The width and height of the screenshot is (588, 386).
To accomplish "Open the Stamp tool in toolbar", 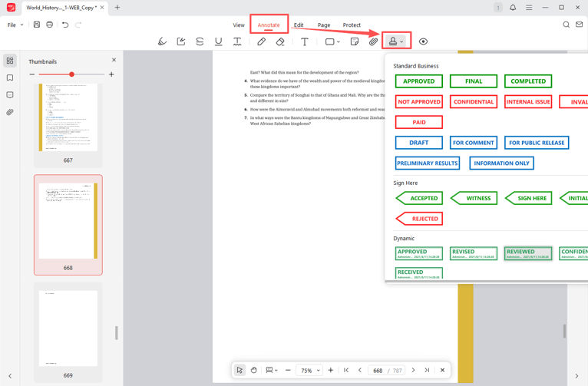I will (x=392, y=41).
